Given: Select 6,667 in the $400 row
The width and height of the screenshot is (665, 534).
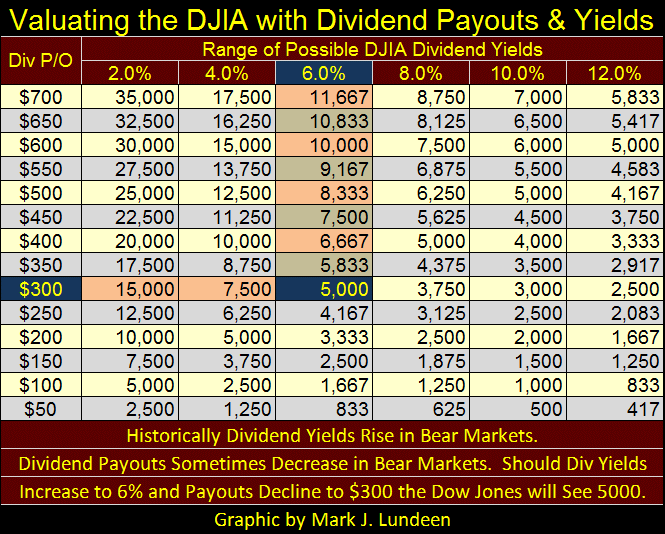Looking at the screenshot, I should point(324,240).
